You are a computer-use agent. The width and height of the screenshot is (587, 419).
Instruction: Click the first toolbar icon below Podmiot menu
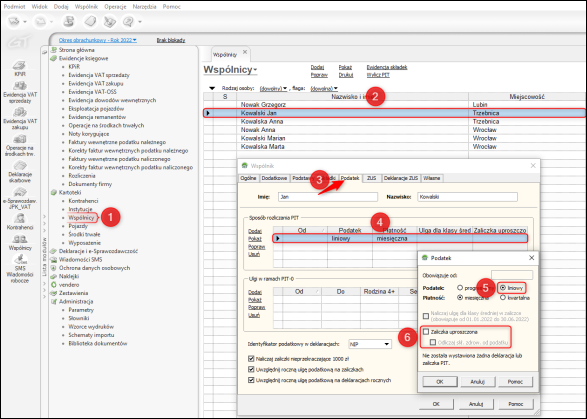pyautogui.click(x=14, y=21)
